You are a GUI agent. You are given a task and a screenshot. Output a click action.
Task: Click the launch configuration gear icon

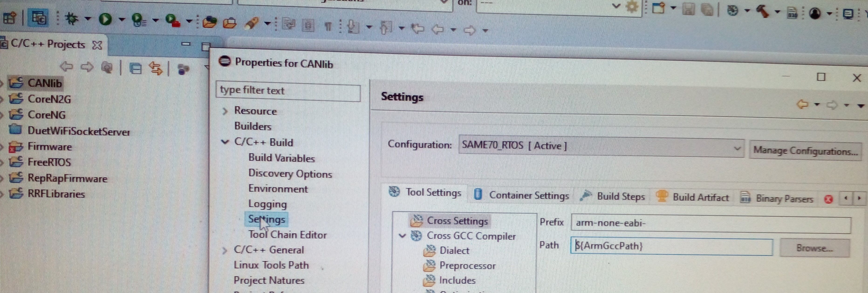(x=632, y=7)
